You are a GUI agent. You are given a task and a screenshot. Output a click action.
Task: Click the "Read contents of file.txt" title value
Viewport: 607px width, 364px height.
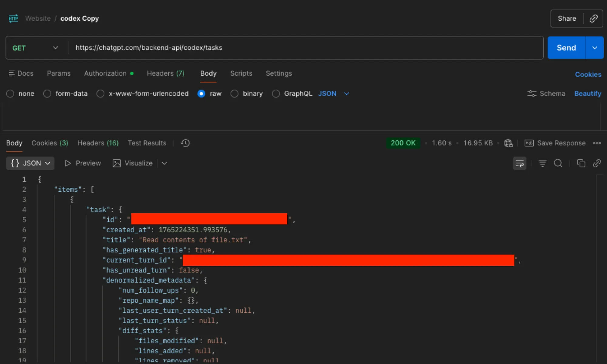coord(193,240)
